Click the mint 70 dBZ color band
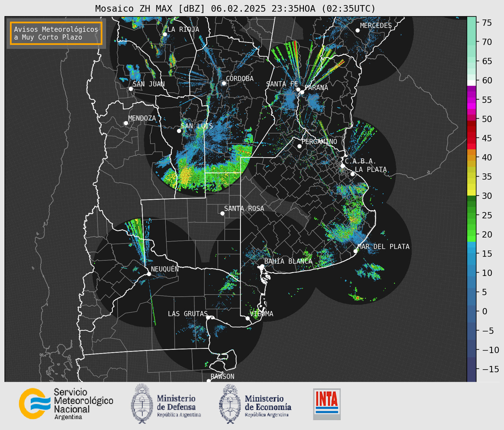Screen dimensions: 504x430 (x=471, y=42)
